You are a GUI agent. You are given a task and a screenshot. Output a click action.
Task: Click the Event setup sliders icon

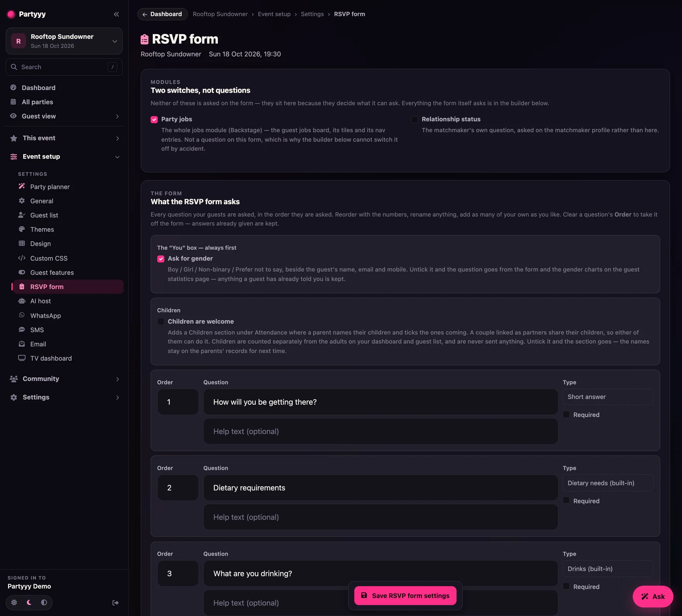pos(14,157)
